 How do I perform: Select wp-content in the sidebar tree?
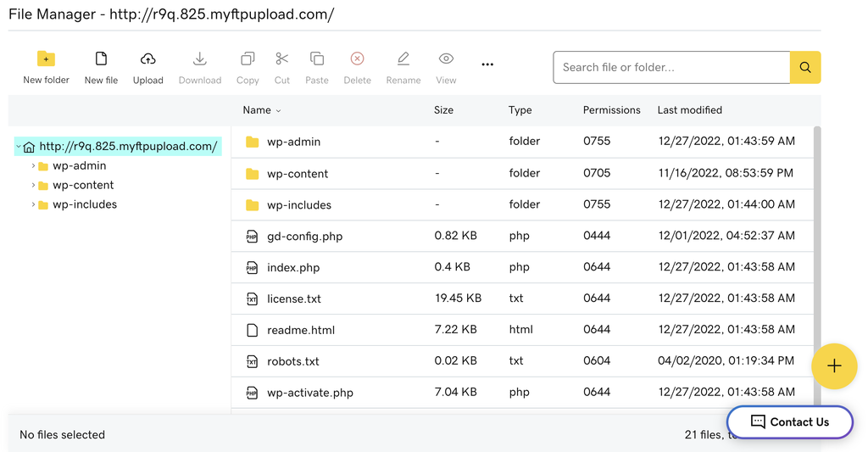[83, 185]
